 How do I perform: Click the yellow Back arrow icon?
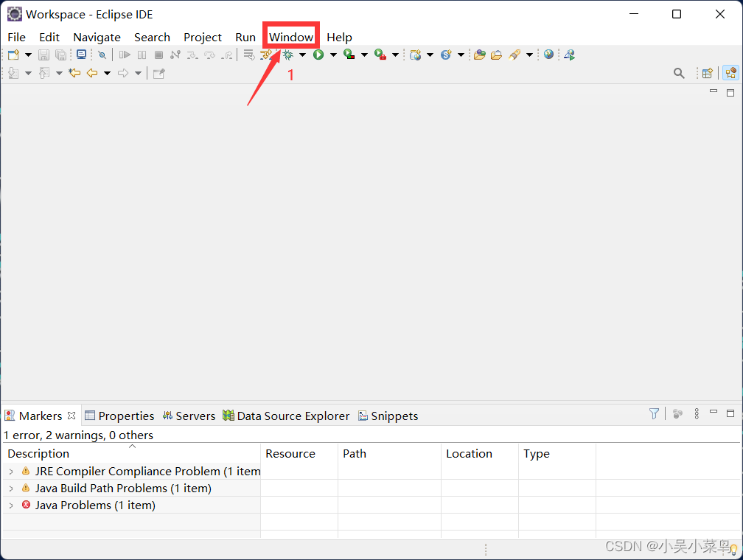92,73
